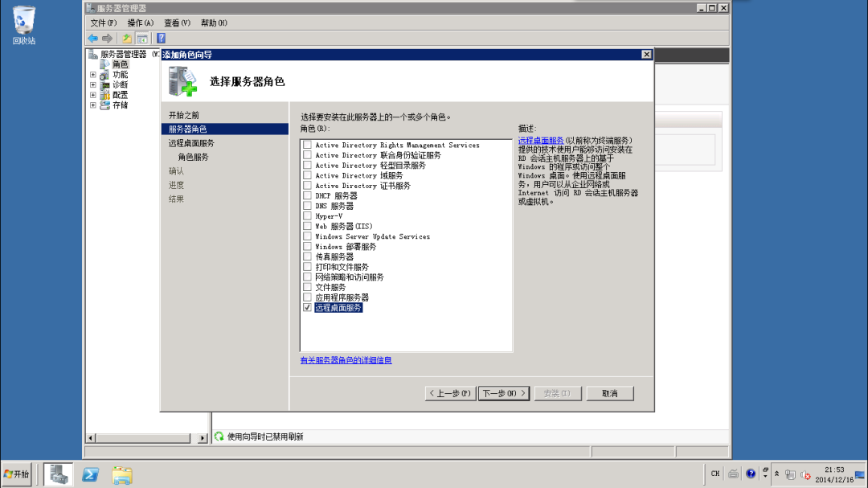Screen dimensions: 868x488
Task: Uncheck the 远程桌面服务 role
Action: coord(307,307)
